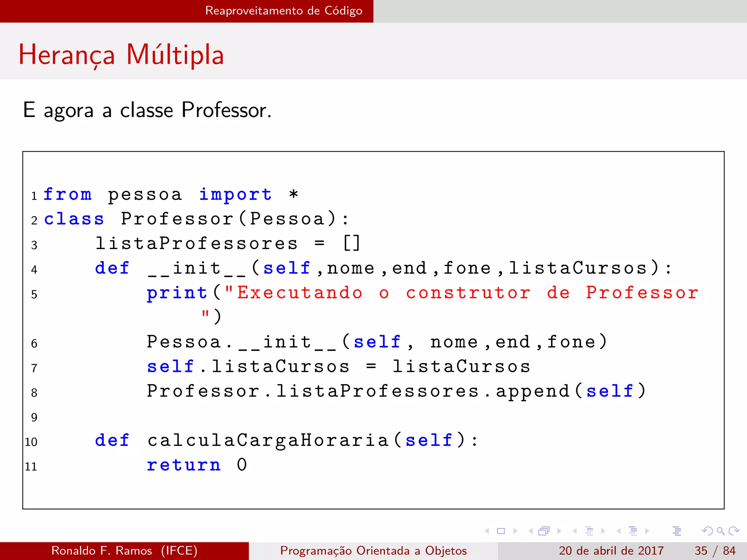Click code line 'from pessoa import *'
Image resolution: width=747 pixels, height=560 pixels.
point(171,194)
